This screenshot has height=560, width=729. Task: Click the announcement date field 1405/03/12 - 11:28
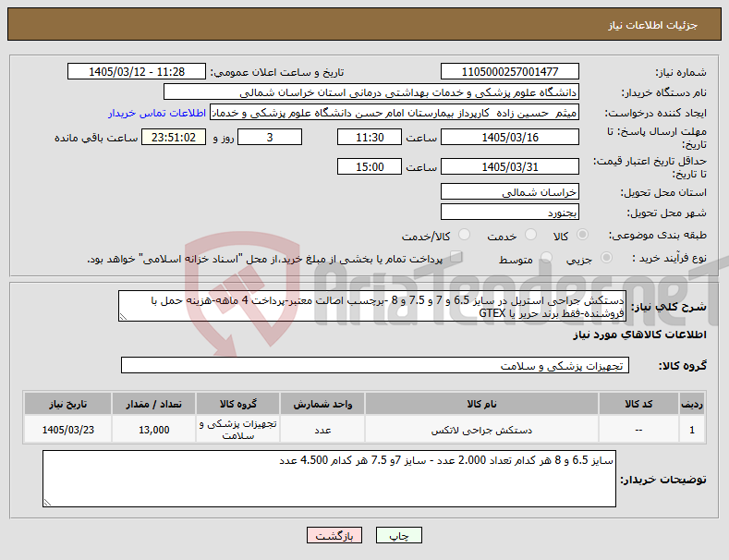(x=136, y=72)
